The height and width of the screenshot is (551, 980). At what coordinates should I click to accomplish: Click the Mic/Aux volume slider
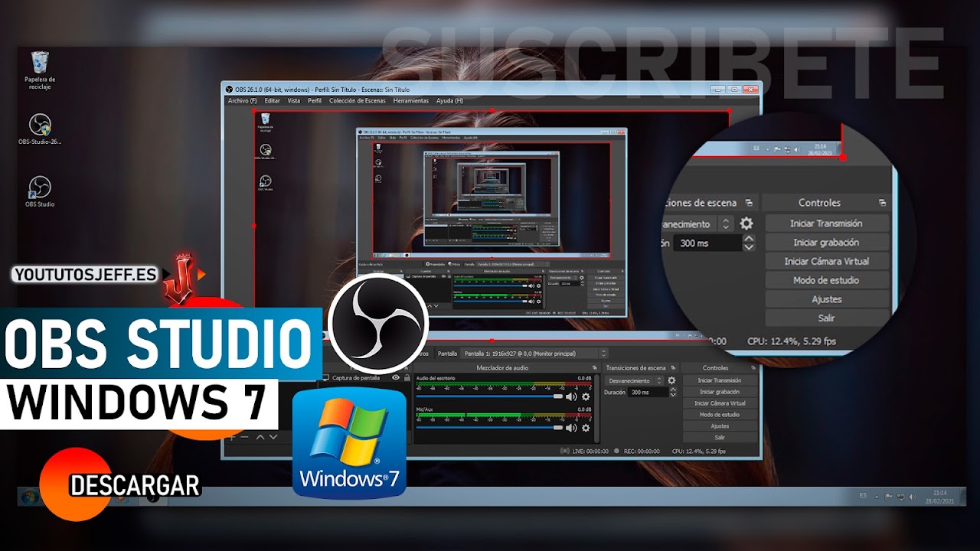[x=489, y=428]
